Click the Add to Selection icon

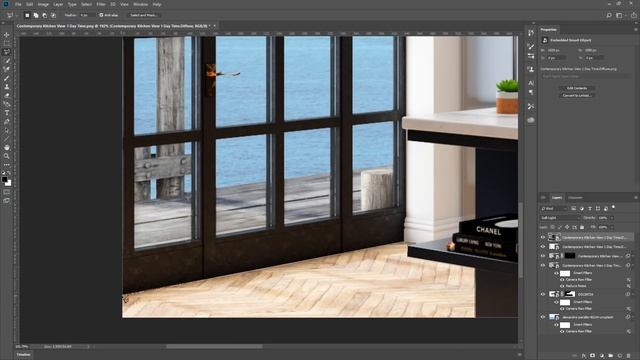tap(36, 15)
